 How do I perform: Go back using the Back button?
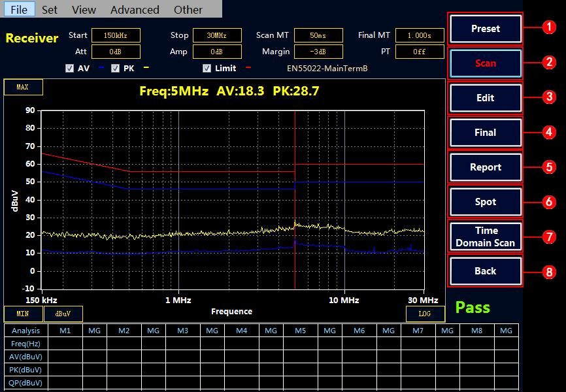coord(485,271)
